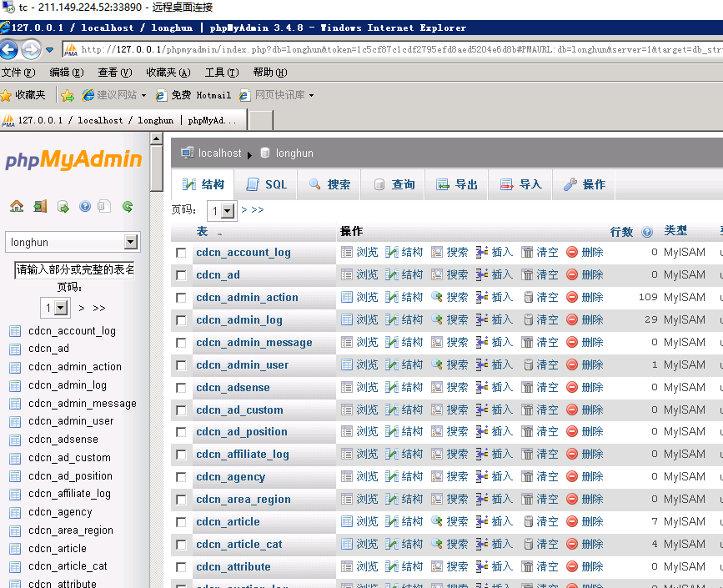Click browse icon for cdcn_admin_action row
The height and width of the screenshot is (588, 723).
[347, 297]
